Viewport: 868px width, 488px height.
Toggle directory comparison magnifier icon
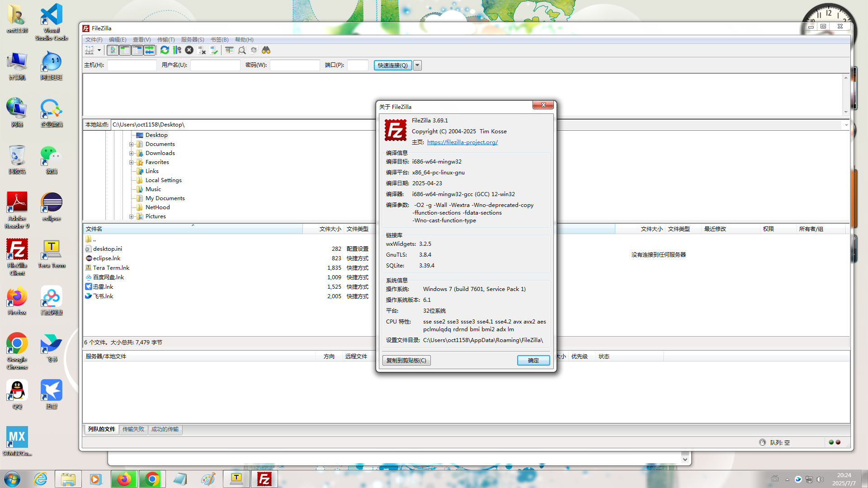[x=242, y=50]
